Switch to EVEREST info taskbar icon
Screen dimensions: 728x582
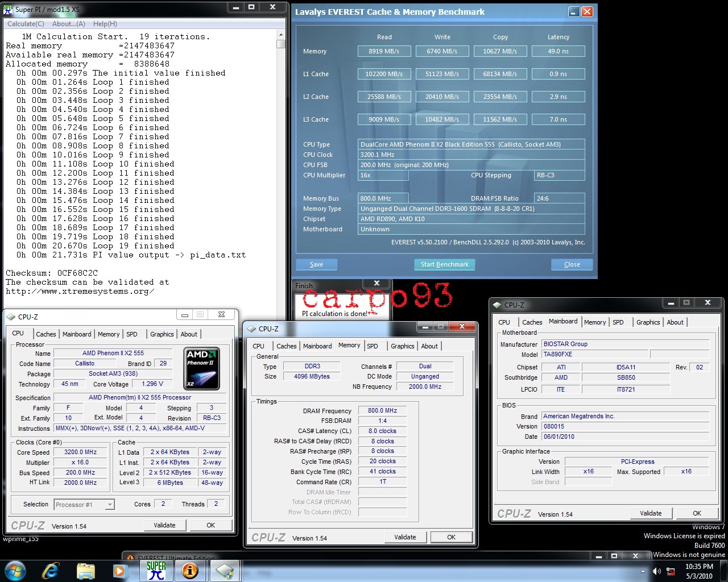pos(190,571)
